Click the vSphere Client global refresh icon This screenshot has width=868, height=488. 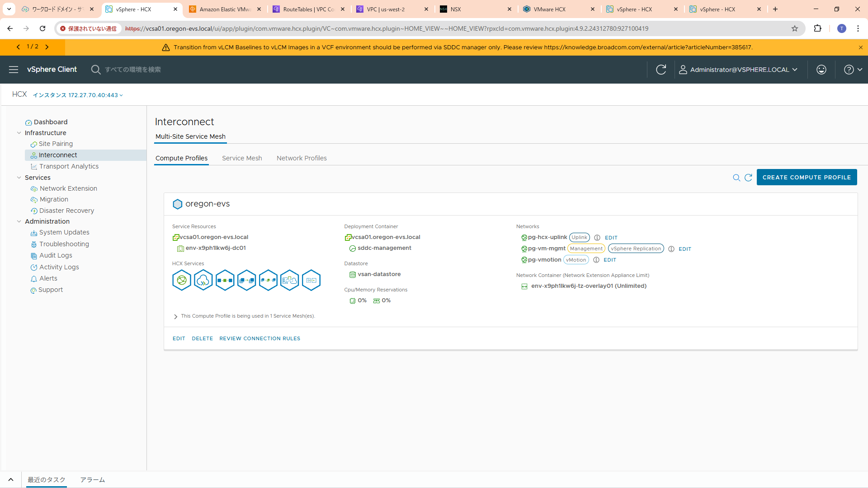pos(661,70)
